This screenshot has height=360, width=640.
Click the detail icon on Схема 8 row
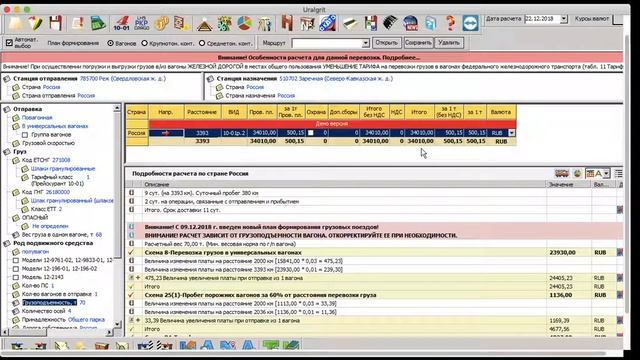click(620, 253)
